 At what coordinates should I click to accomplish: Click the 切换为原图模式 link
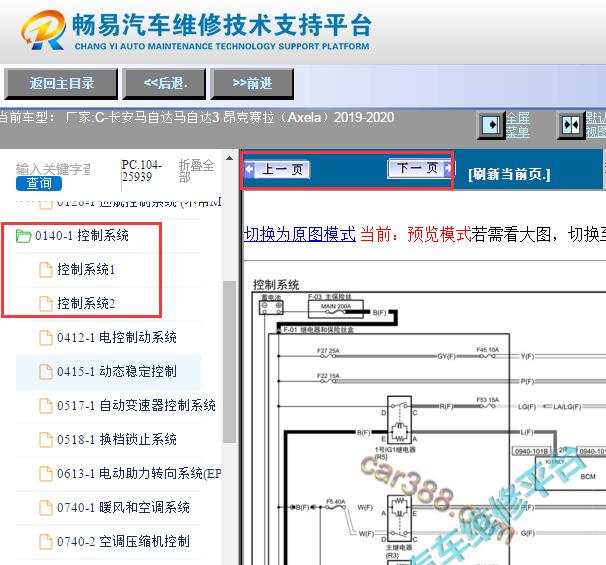tap(300, 234)
